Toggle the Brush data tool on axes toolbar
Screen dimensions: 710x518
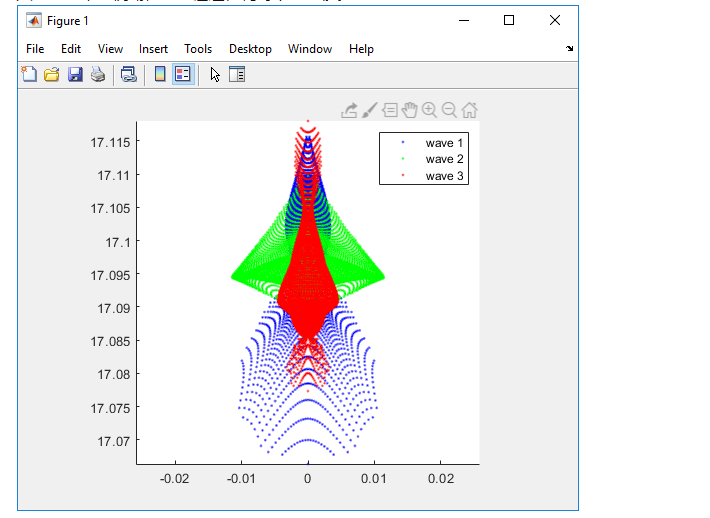pyautogui.click(x=369, y=110)
